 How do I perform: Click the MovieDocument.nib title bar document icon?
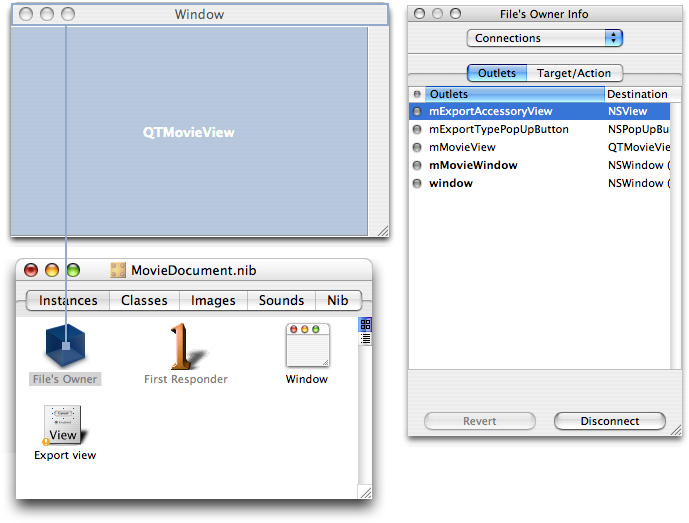tap(118, 270)
